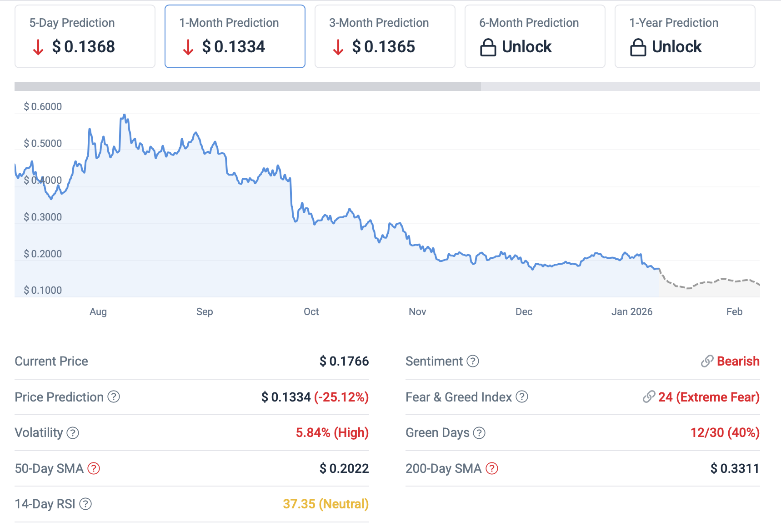Click help icon next to 14-Day RSI
The image size is (781, 532).
click(85, 504)
